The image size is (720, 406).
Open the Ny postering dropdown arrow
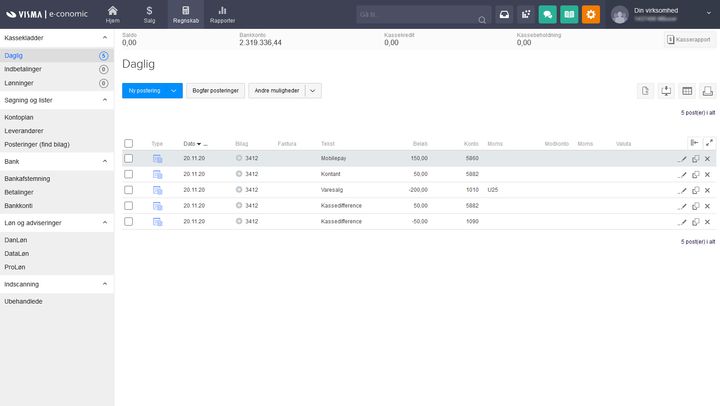174,90
